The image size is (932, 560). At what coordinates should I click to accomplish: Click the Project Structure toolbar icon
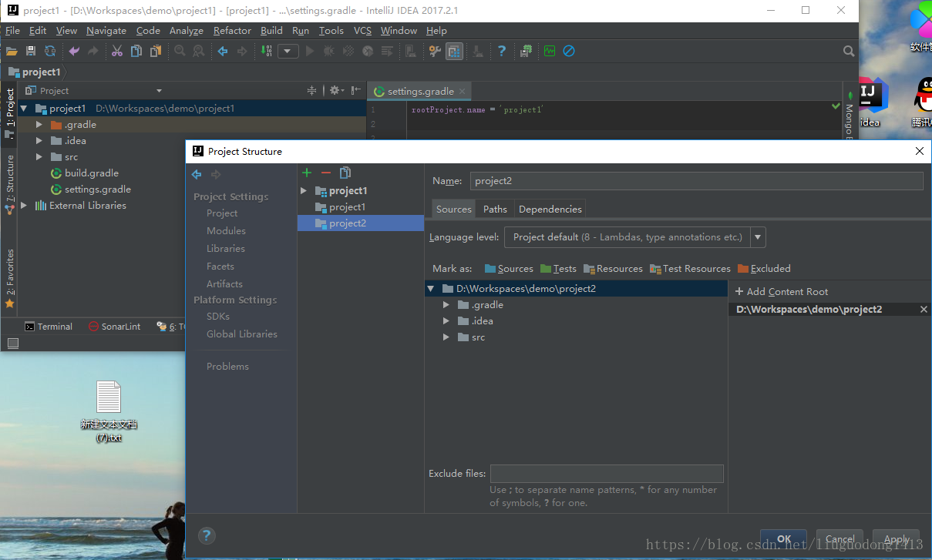(x=454, y=51)
